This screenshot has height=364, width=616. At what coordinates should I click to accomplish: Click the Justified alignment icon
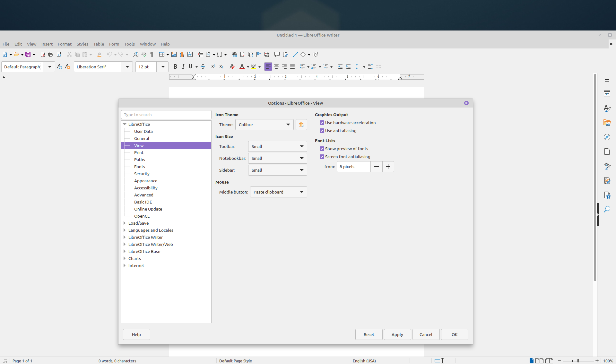[292, 67]
